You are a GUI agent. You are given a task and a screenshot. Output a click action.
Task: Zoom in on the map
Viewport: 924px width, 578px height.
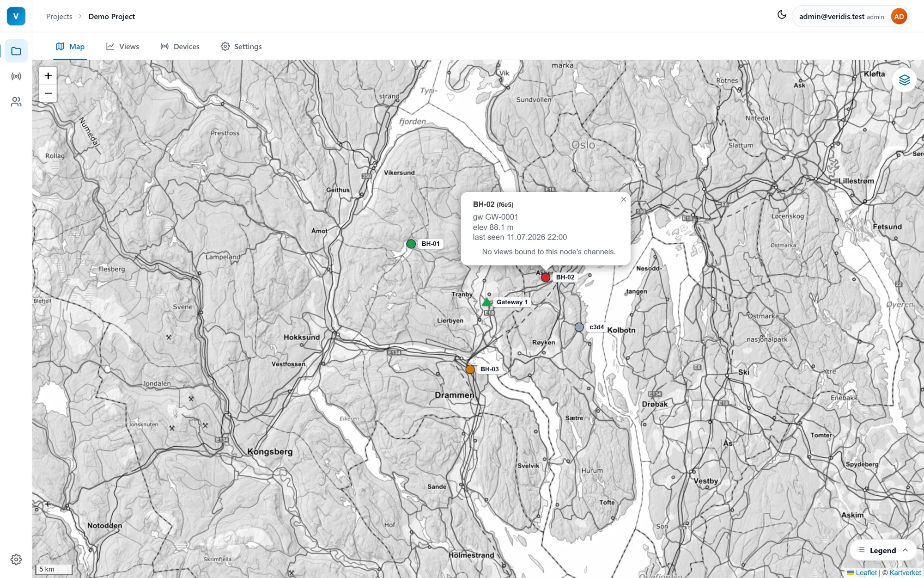(x=48, y=76)
